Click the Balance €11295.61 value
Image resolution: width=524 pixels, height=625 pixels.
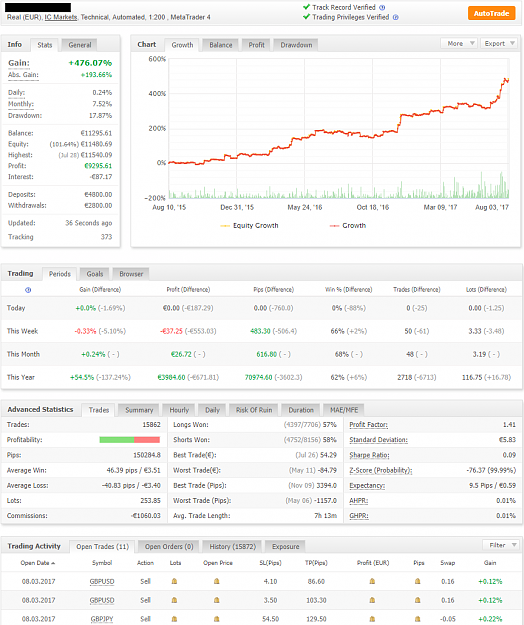[96, 133]
